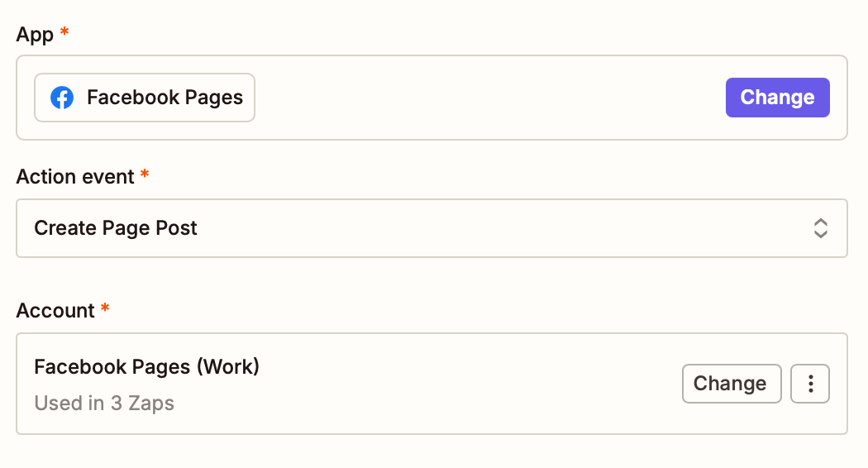868x468 pixels.
Task: Click the App field label
Action: [35, 35]
